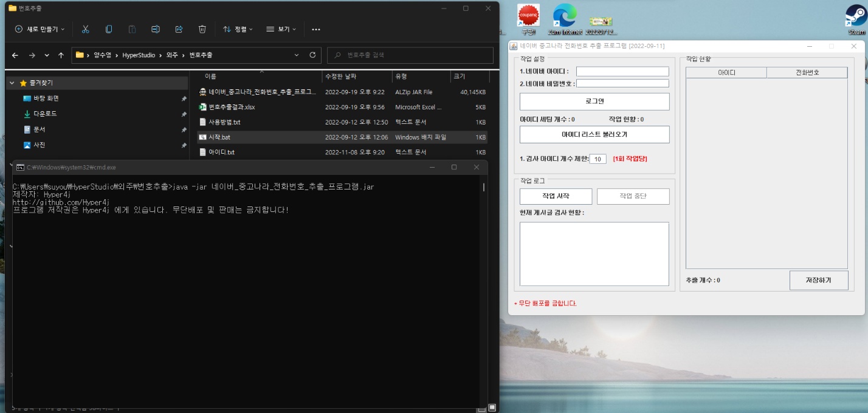The width and height of the screenshot is (868, 413).
Task: Click the 아이디 table column header
Action: (726, 73)
